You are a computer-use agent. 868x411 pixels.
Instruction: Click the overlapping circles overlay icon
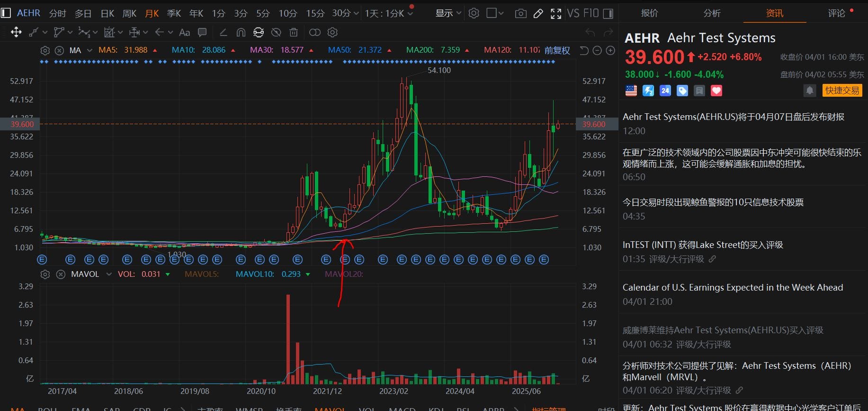(315, 32)
